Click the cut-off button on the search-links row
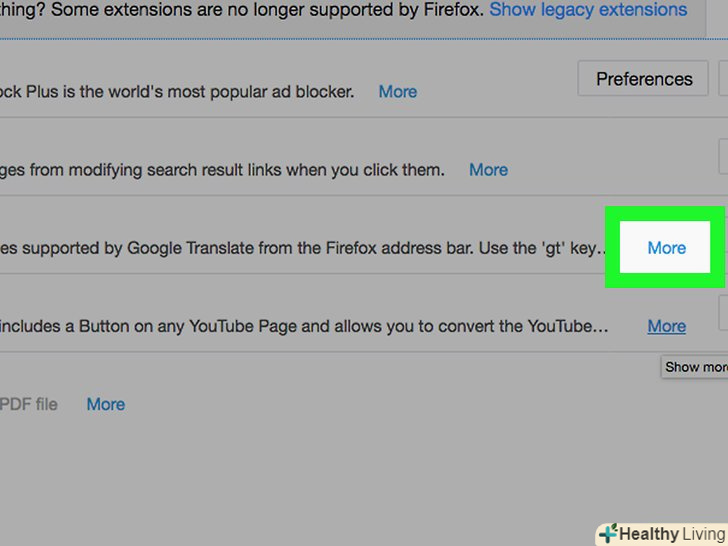 pos(723,158)
